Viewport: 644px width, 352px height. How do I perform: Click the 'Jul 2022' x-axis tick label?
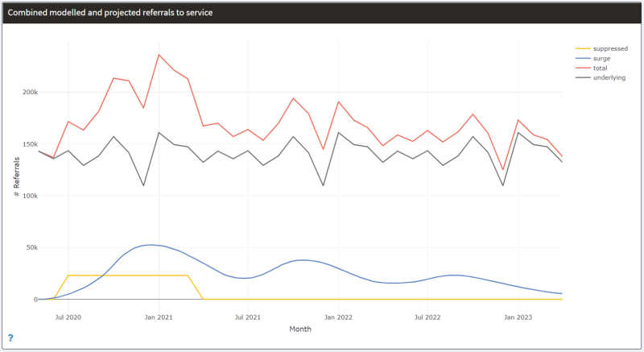point(427,317)
